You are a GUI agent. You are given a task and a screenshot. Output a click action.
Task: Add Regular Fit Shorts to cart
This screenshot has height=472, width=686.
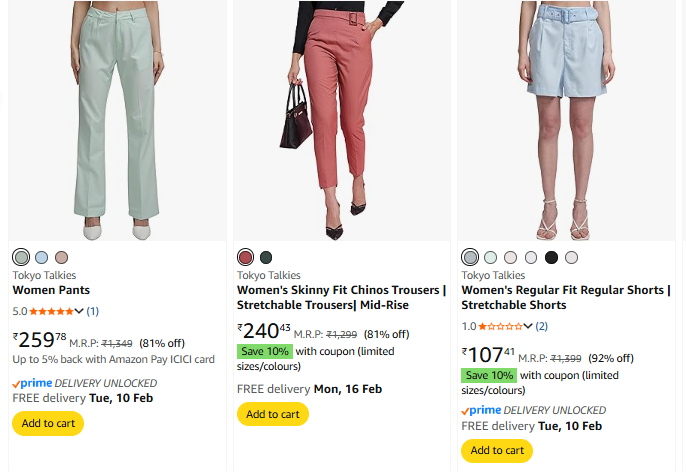(x=497, y=450)
